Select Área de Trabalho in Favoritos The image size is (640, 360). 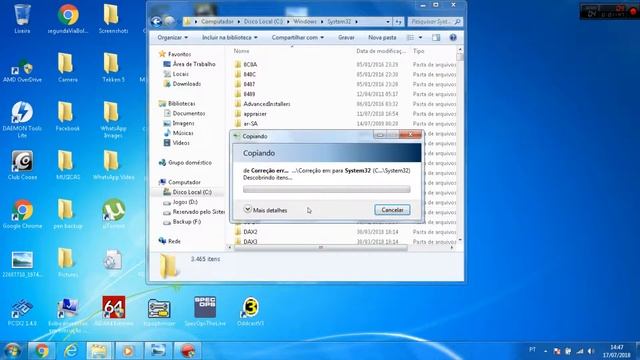(189, 64)
